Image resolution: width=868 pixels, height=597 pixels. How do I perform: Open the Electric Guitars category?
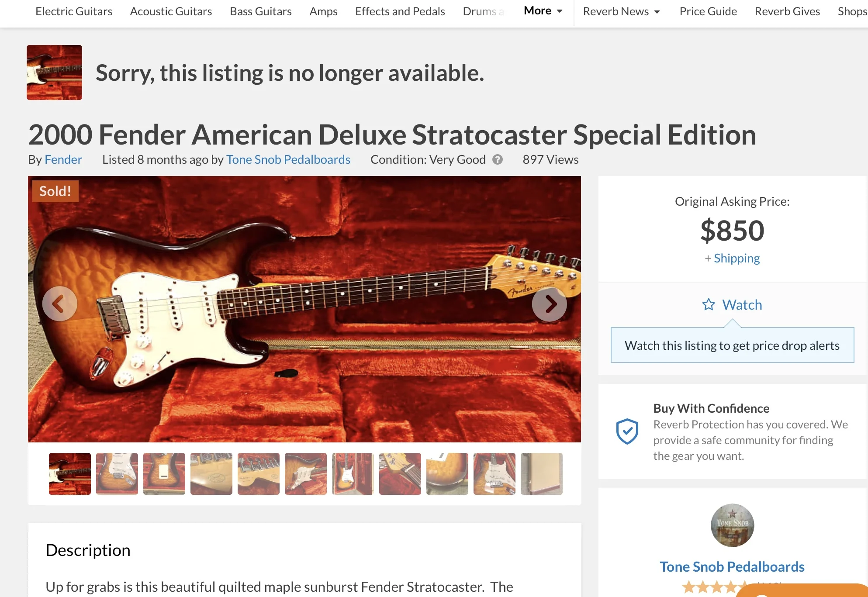pyautogui.click(x=74, y=12)
